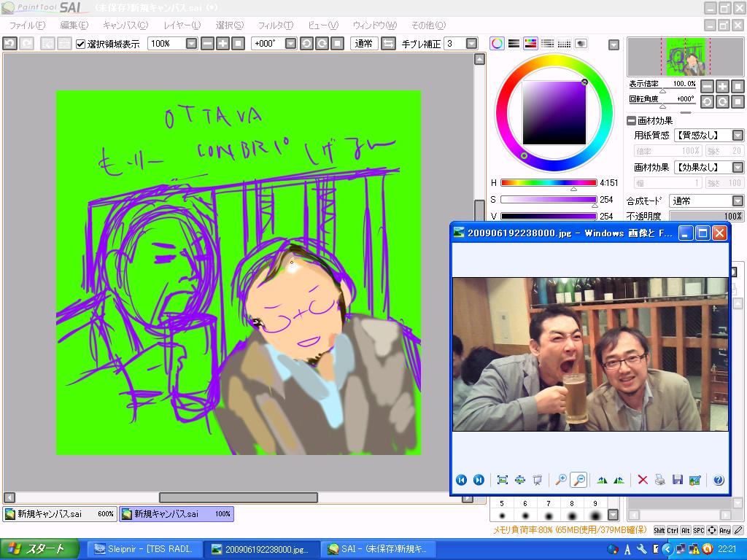747x560 pixels.
Task: Go to next image in viewer
Action: 479,480
